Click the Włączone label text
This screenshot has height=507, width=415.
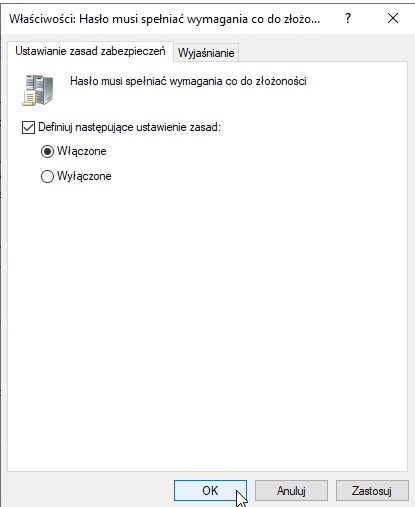[x=82, y=151]
